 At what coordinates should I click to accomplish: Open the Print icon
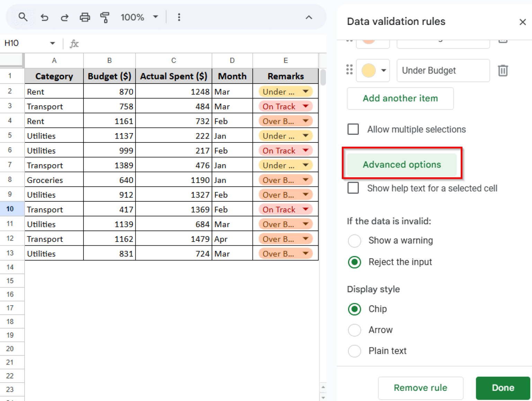point(85,17)
